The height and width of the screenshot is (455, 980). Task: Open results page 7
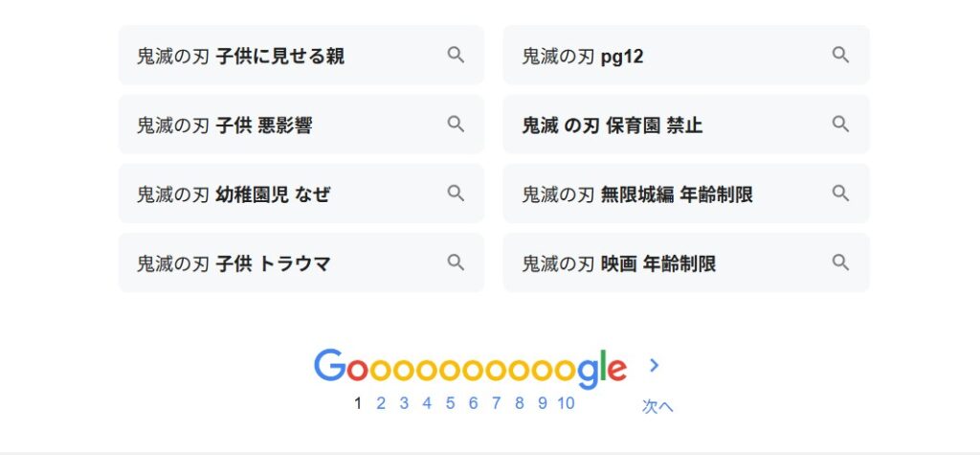click(x=497, y=403)
